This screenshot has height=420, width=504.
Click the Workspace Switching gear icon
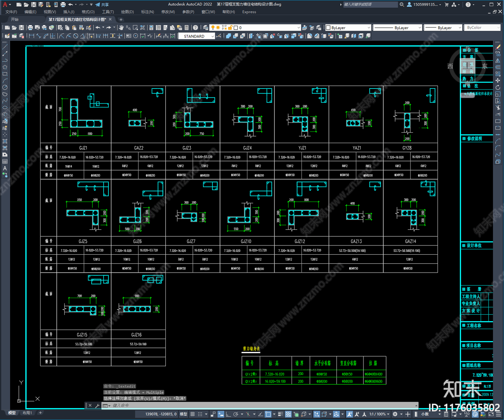[x=395, y=414]
